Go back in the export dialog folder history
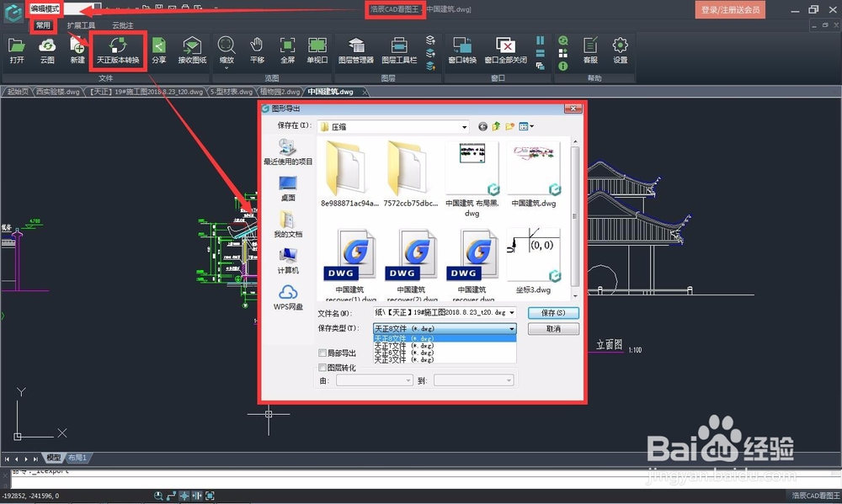The image size is (842, 504). (482, 127)
